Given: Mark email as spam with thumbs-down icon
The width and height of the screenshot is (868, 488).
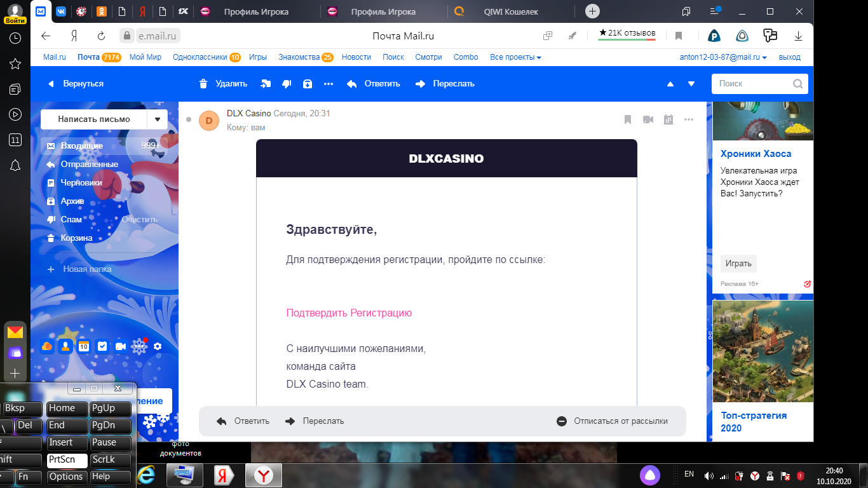Looking at the screenshot, I should 286,84.
